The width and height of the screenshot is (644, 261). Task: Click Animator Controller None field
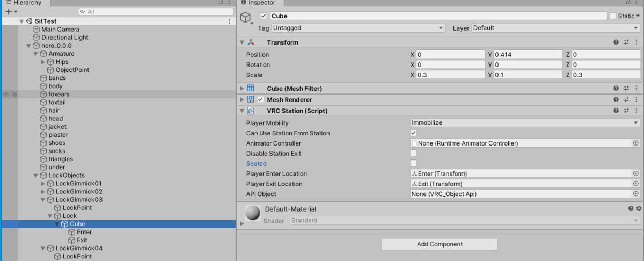(x=521, y=143)
